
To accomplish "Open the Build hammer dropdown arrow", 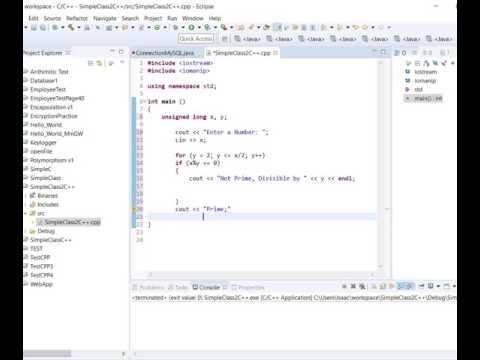I will (x=79, y=28).
